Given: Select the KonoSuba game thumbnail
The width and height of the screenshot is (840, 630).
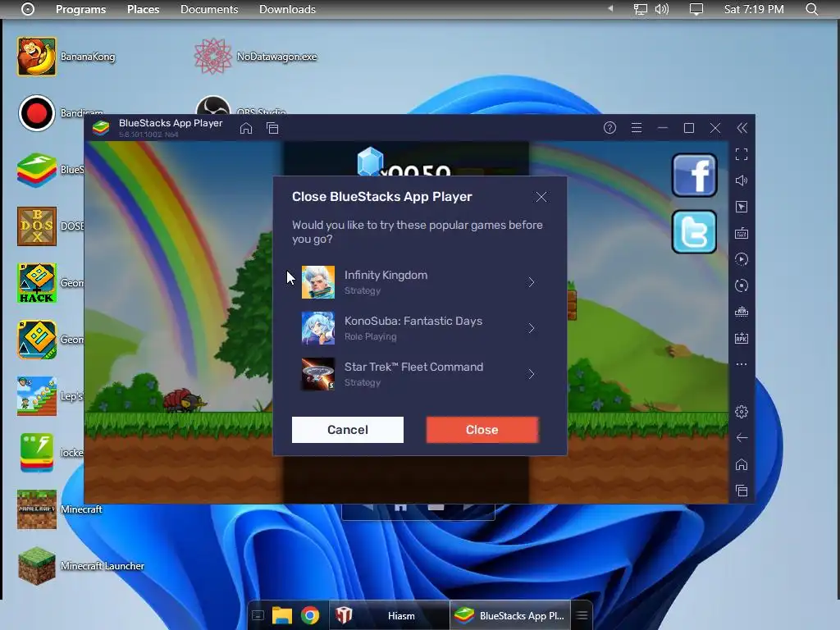Looking at the screenshot, I should [318, 328].
